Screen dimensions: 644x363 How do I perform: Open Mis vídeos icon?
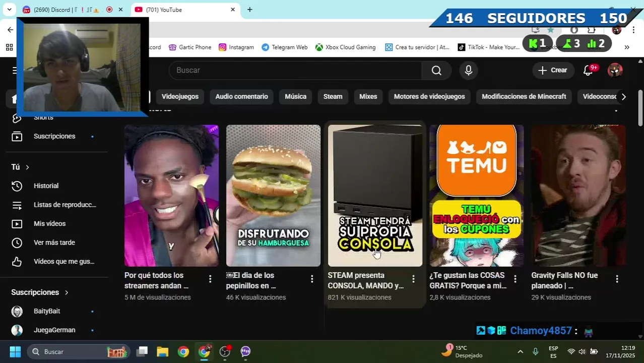tap(17, 224)
